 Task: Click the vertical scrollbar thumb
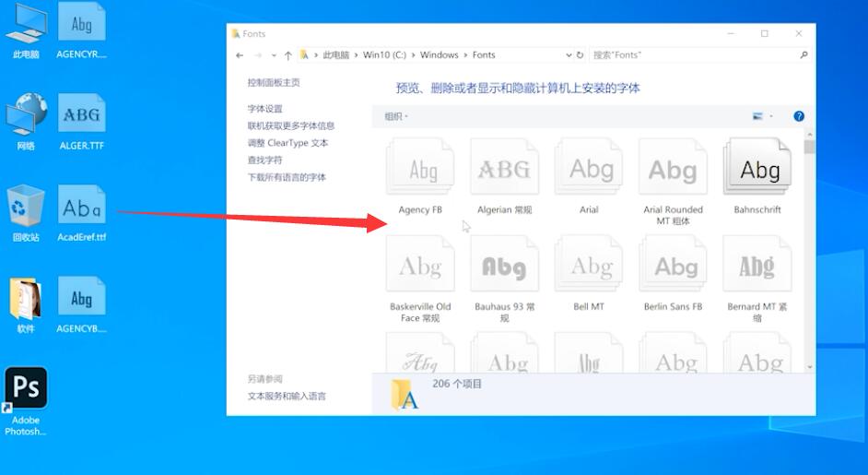[810, 147]
